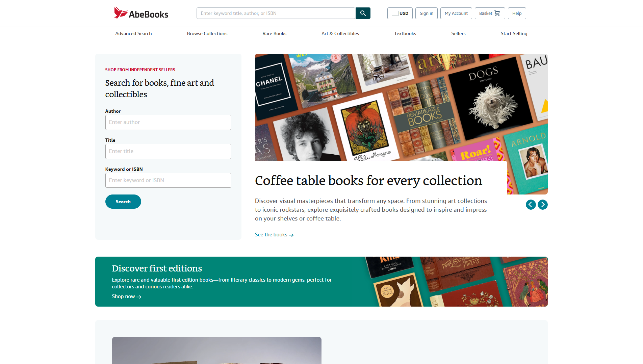Go to Start Selling
643x364 pixels.
514,33
